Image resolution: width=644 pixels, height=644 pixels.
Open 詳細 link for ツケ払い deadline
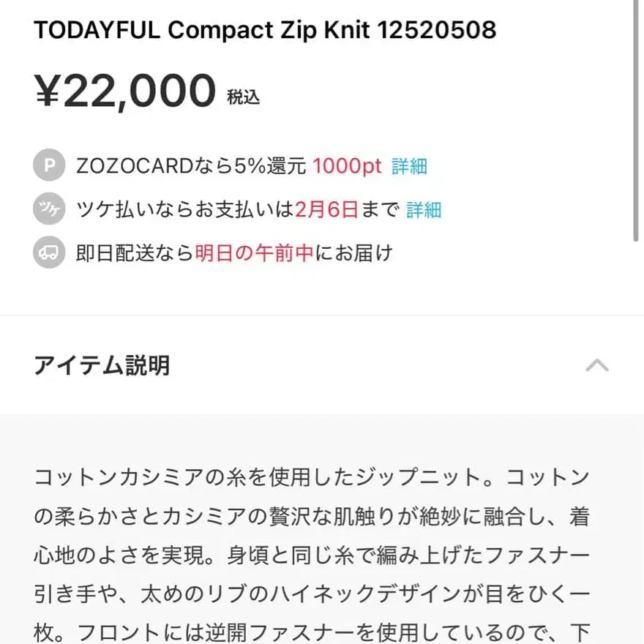tap(424, 211)
